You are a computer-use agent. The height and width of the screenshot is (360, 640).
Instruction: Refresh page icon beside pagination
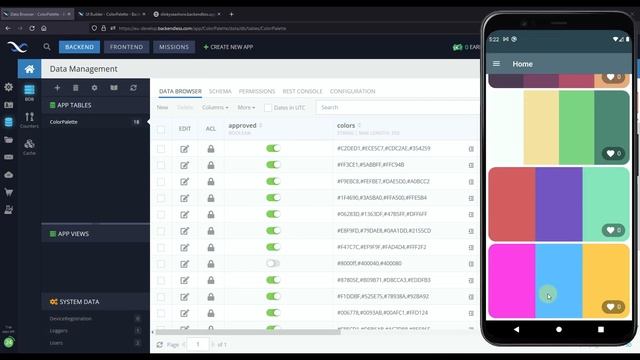point(160,345)
